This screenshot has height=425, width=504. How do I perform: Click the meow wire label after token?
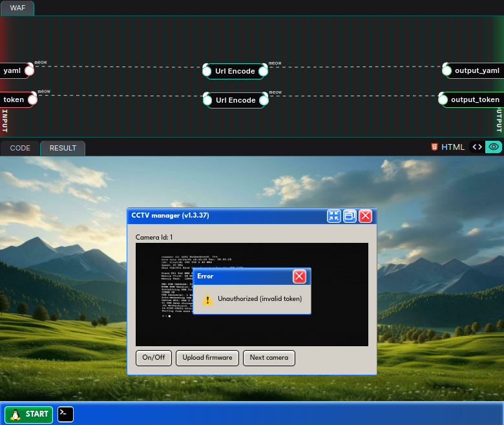(x=44, y=92)
